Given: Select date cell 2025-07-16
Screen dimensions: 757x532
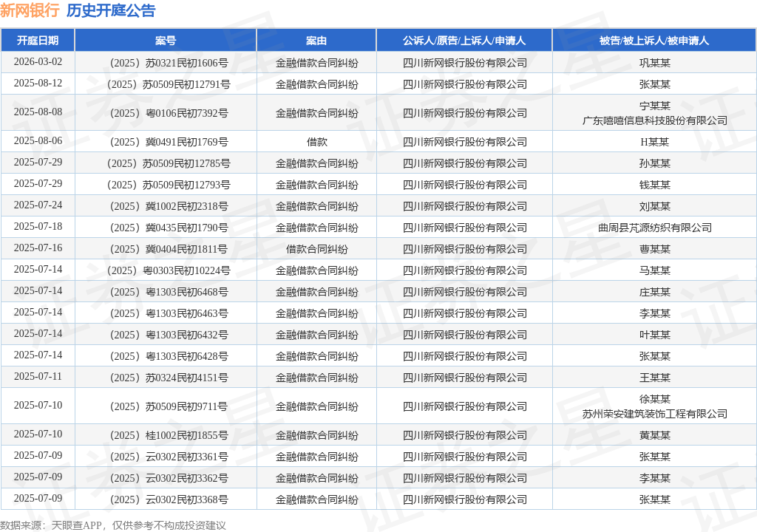Looking at the screenshot, I should click(x=38, y=248).
